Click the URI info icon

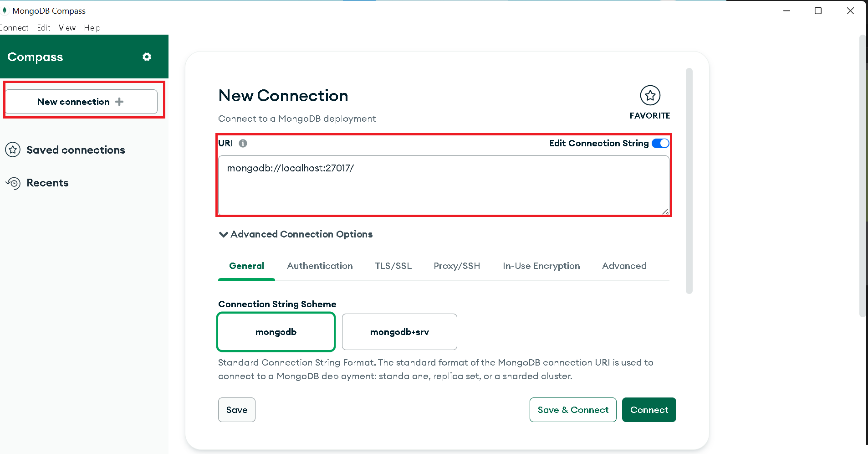(243, 143)
